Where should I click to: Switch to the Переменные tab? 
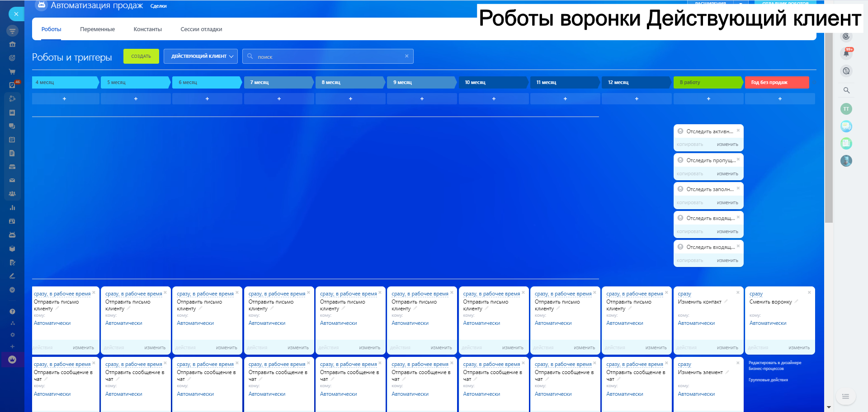(x=97, y=29)
